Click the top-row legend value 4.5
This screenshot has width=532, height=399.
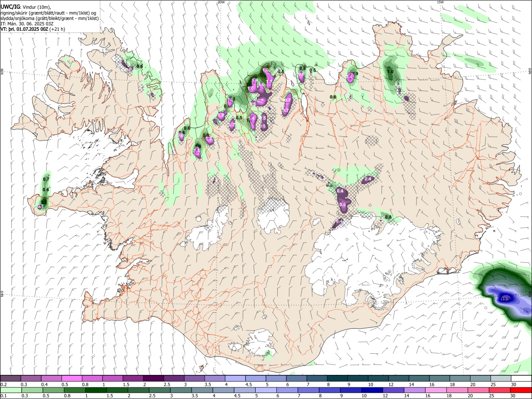(x=249, y=384)
